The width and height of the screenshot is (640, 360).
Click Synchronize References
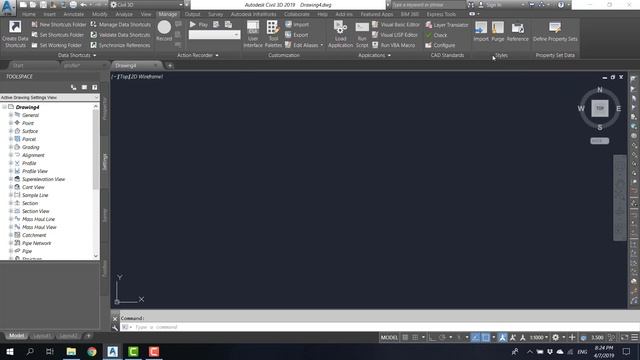[120, 45]
